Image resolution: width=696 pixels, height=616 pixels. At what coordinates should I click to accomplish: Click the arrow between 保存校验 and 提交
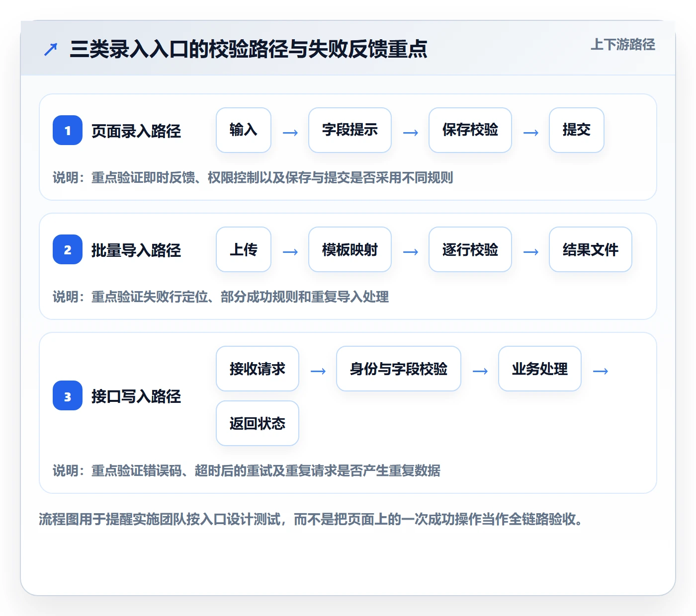click(531, 133)
